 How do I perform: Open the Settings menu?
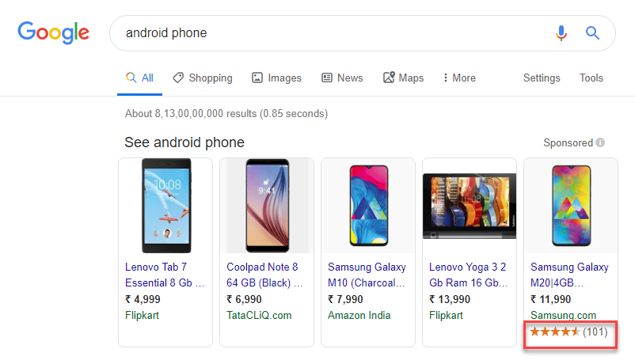[542, 78]
